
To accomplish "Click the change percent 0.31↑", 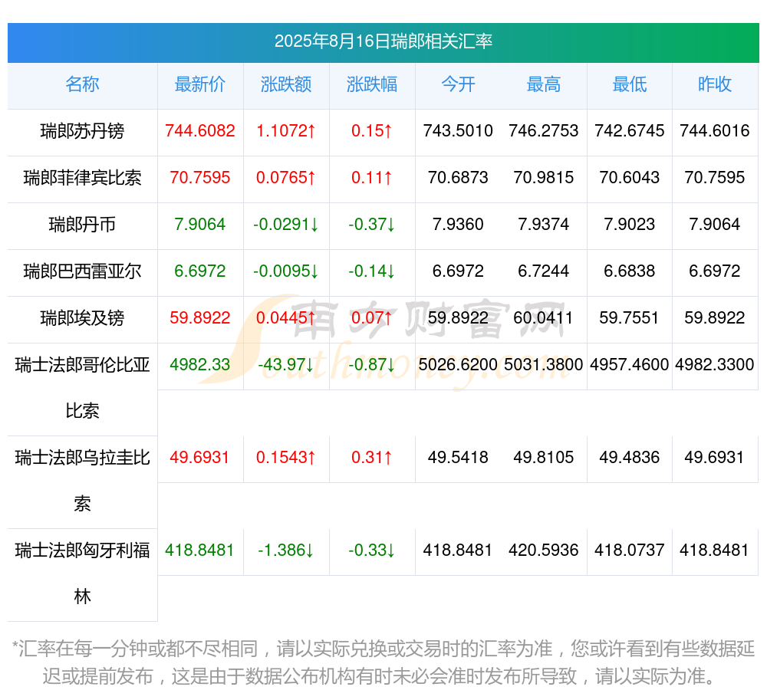I will pos(372,458).
